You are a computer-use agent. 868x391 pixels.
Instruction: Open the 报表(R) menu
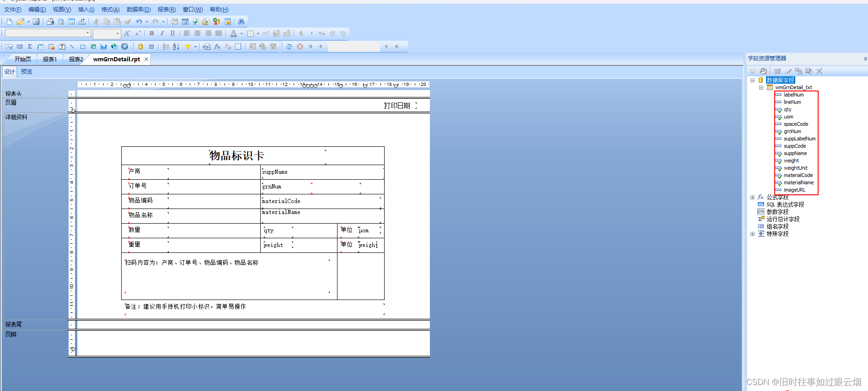click(166, 10)
